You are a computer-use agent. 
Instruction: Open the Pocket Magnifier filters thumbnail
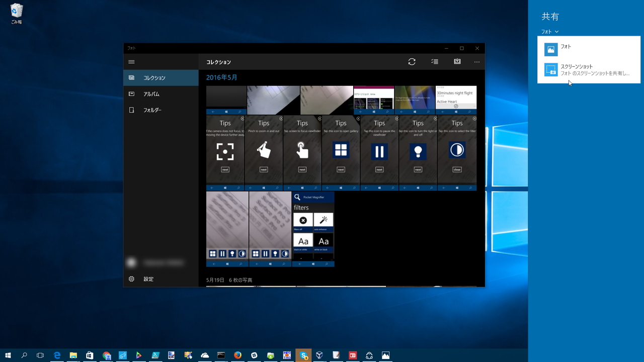coord(313,229)
